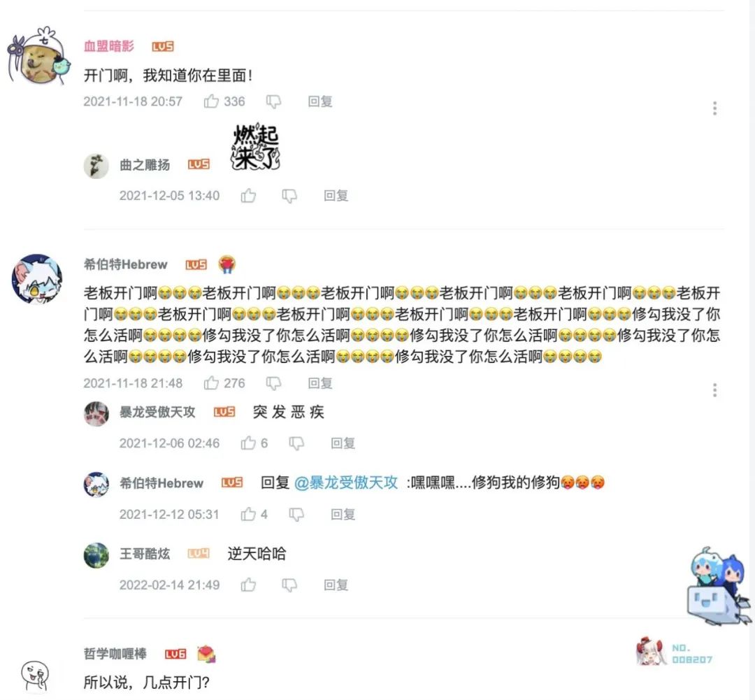Reply to 王哥酷炫's comment
This screenshot has height=700, width=755.
point(336,585)
